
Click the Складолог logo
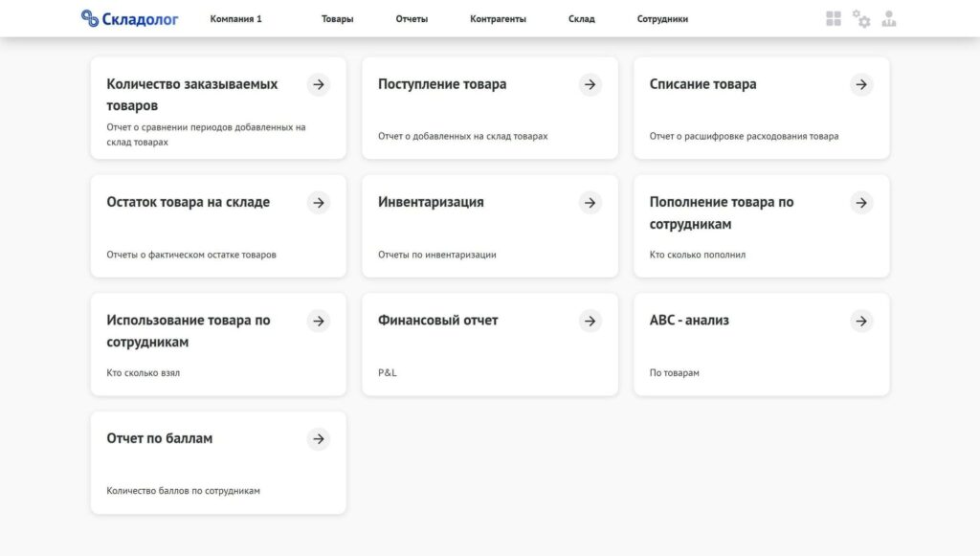(129, 19)
